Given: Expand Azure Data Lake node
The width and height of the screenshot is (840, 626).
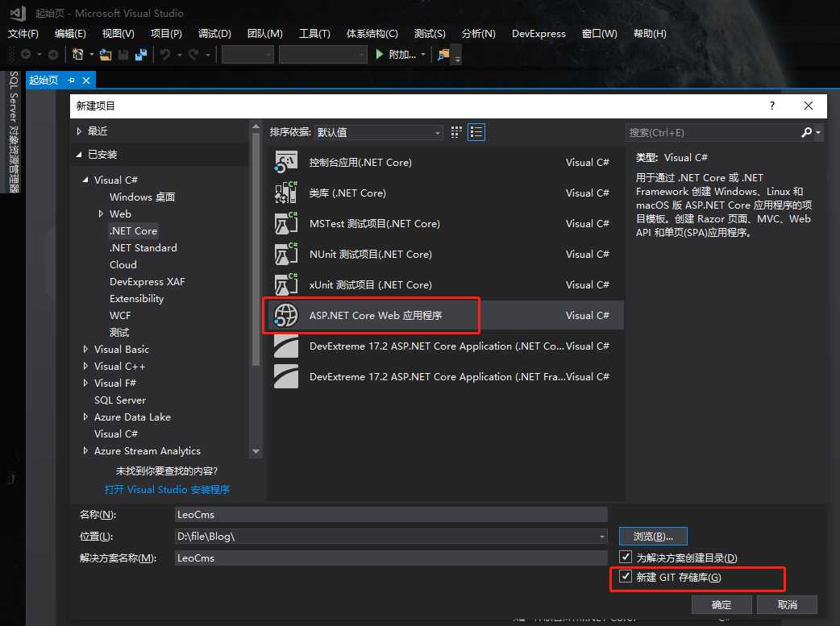Looking at the screenshot, I should tap(85, 417).
